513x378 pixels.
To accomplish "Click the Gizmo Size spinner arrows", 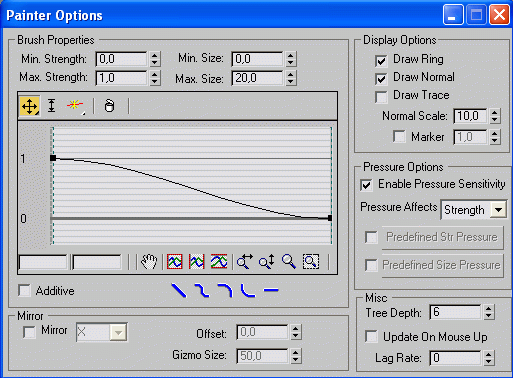I will point(296,356).
